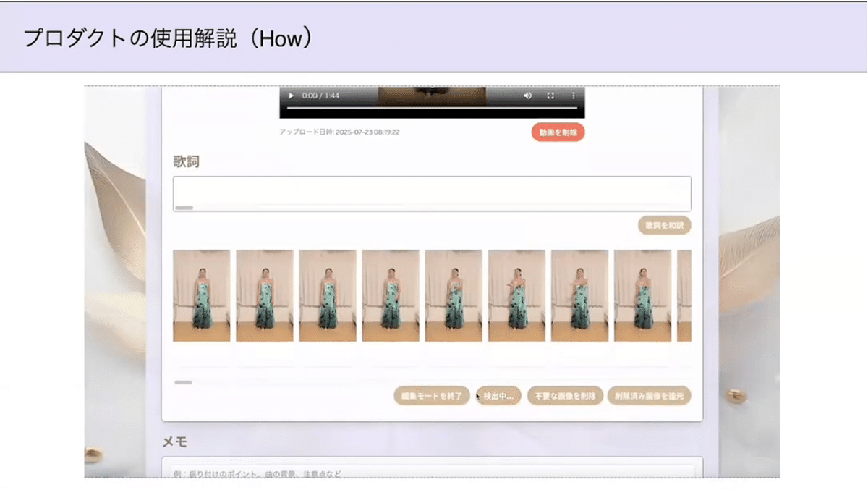Select the third dancer thumbnail
Image resolution: width=868 pixels, height=490 pixels.
tap(328, 295)
